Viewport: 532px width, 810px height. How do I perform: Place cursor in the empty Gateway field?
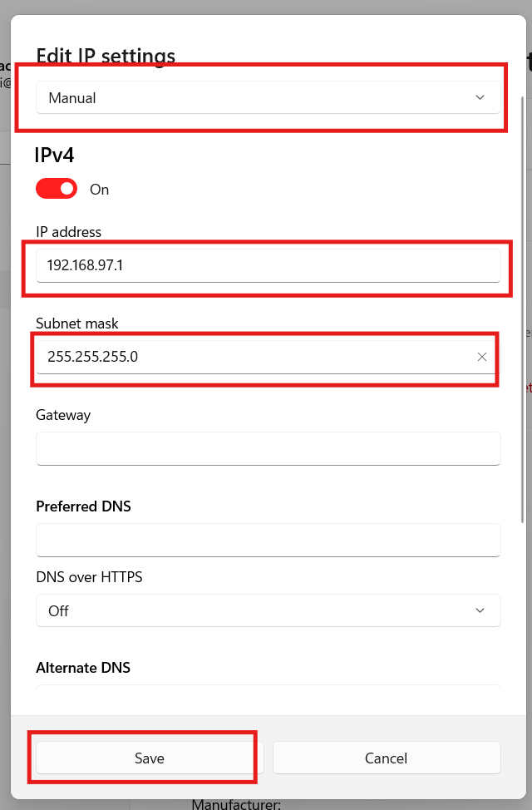click(268, 447)
